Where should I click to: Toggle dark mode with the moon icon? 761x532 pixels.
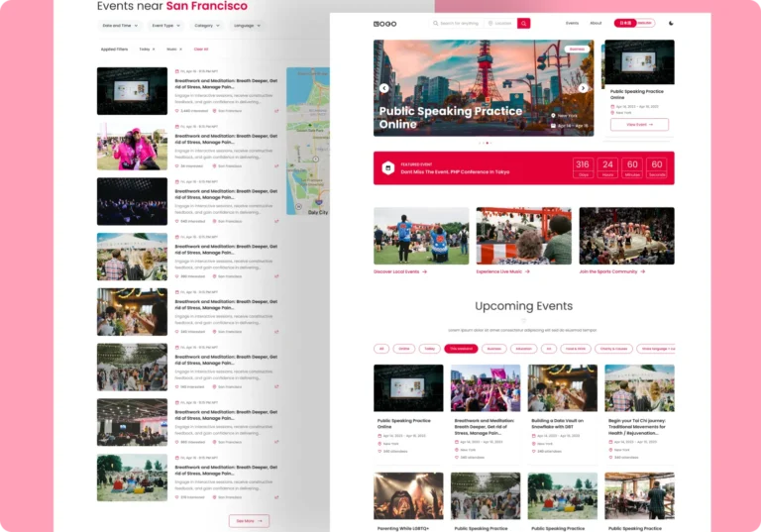[671, 23]
